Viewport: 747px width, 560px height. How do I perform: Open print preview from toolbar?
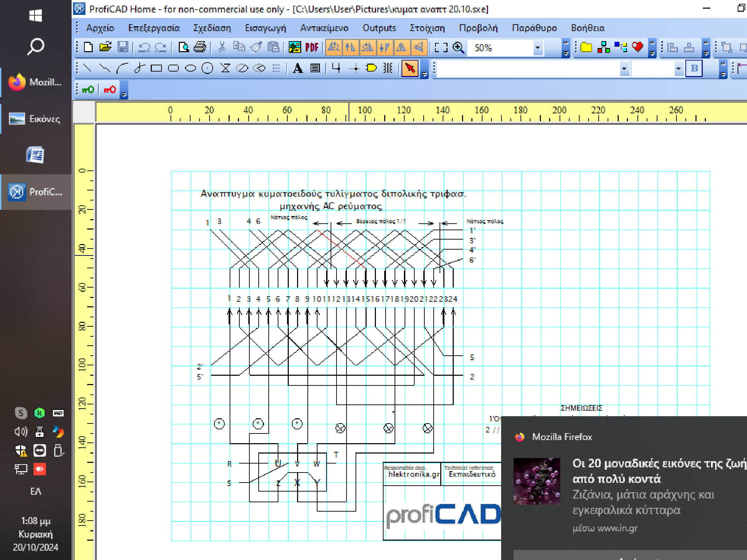click(183, 47)
